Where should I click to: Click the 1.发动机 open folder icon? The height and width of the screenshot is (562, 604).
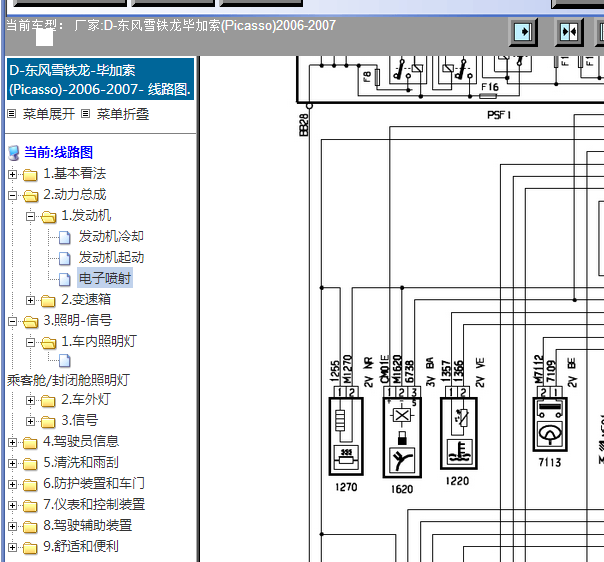point(48,216)
